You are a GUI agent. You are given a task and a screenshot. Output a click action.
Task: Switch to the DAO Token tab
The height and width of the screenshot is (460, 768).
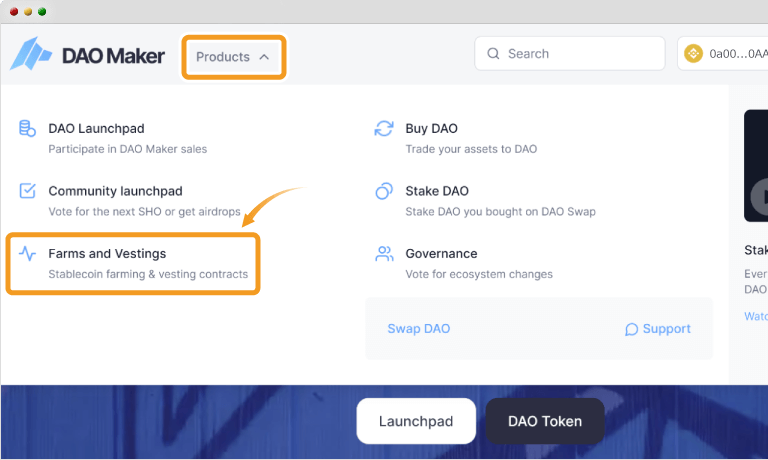click(545, 421)
